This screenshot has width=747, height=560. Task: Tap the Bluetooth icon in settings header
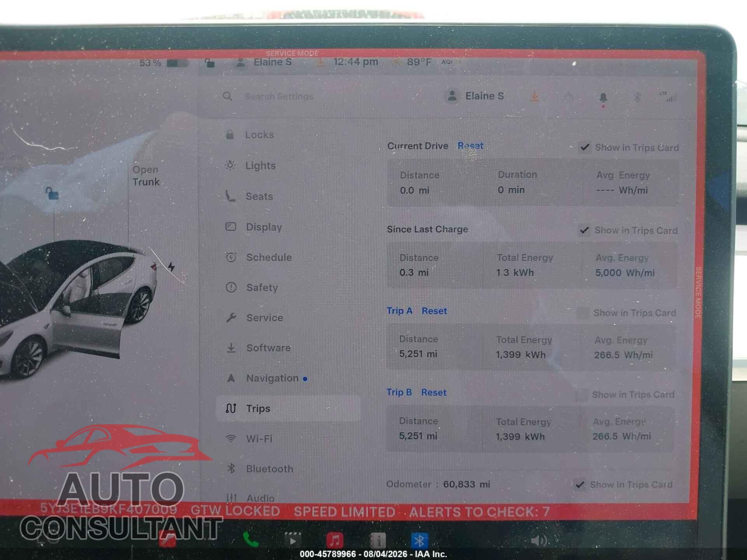637,97
